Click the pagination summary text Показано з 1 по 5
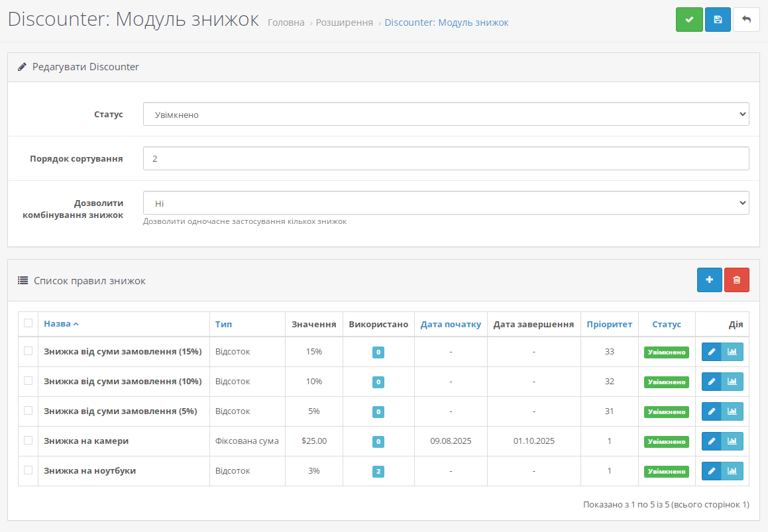This screenshot has height=532, width=768. (x=666, y=505)
